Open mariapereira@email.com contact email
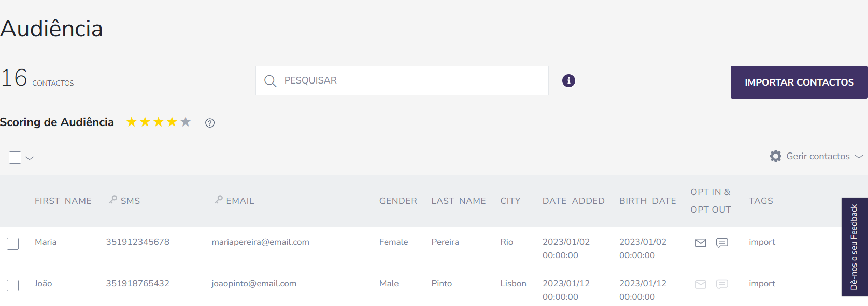 (260, 242)
